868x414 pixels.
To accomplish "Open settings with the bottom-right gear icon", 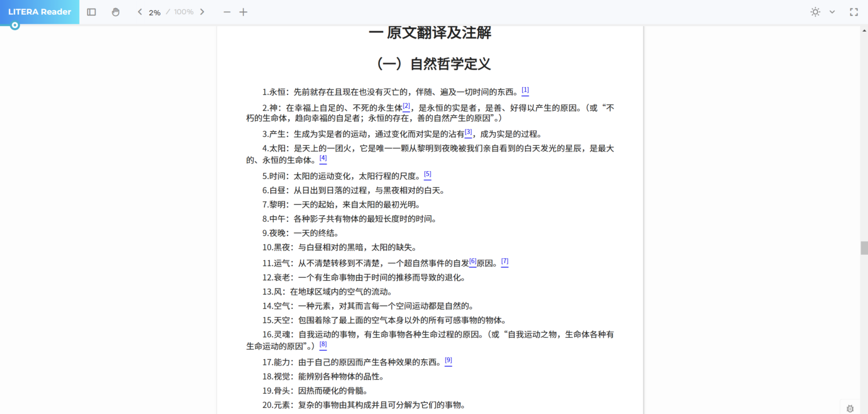I will 850,408.
